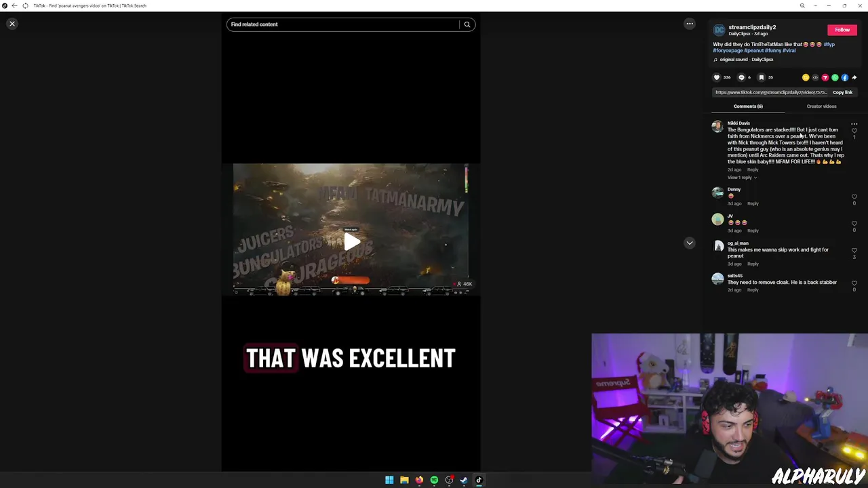Image resolution: width=868 pixels, height=488 pixels.
Task: Expand View 1 reply under Nikki Davis comment
Action: point(742,178)
